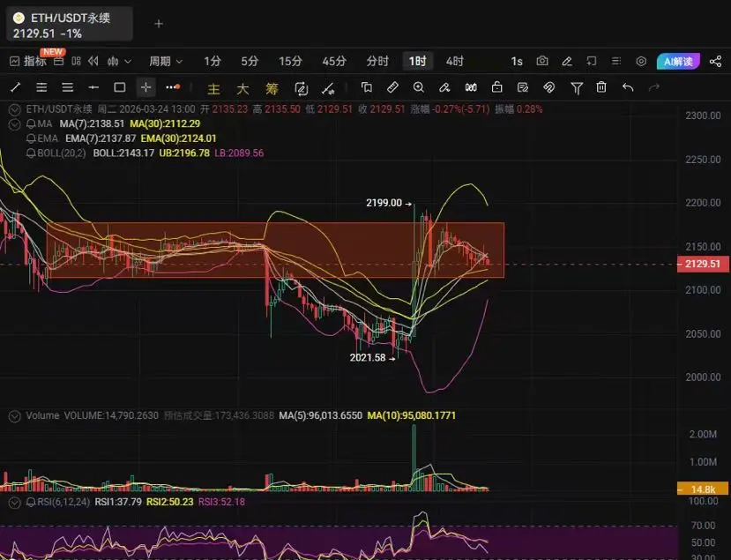This screenshot has height=560, width=731.
Task: Collapse the MA indicator legend row
Action: [14, 124]
